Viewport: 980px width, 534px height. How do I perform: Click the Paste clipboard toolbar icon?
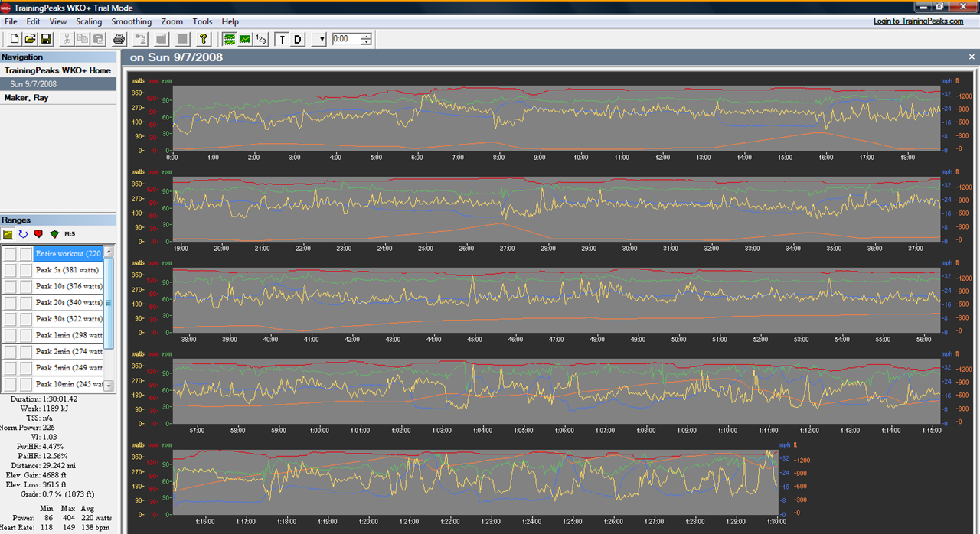point(97,38)
